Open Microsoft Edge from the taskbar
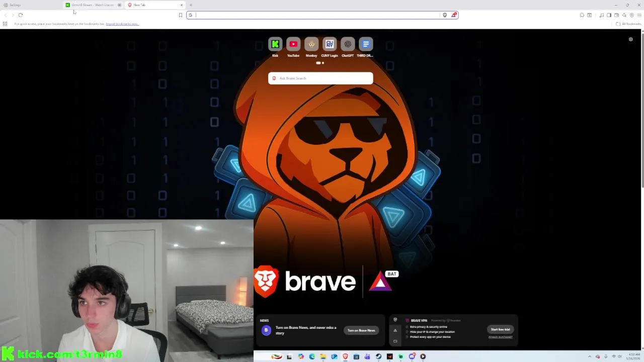This screenshot has width=644, height=362. 312,356
